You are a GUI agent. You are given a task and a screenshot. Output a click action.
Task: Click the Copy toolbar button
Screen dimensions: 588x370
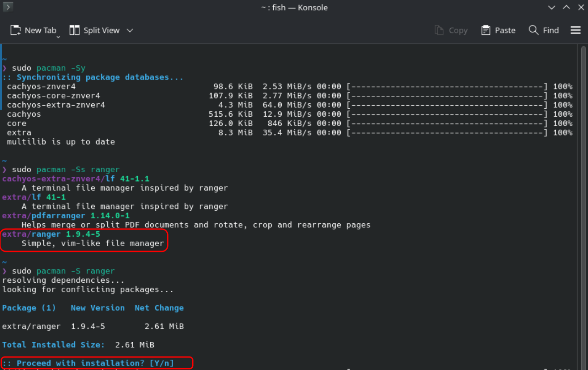pyautogui.click(x=451, y=30)
